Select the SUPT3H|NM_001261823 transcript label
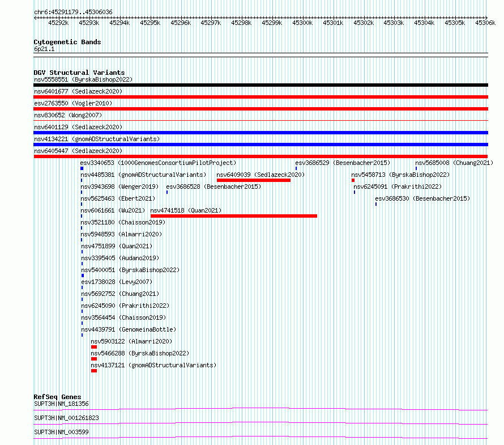This screenshot has height=445, width=504. tap(66, 418)
